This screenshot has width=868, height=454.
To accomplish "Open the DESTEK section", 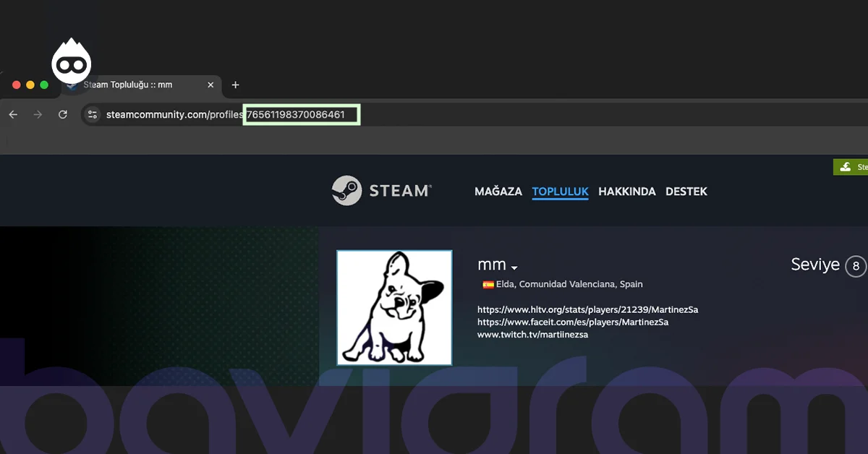I will click(x=686, y=191).
